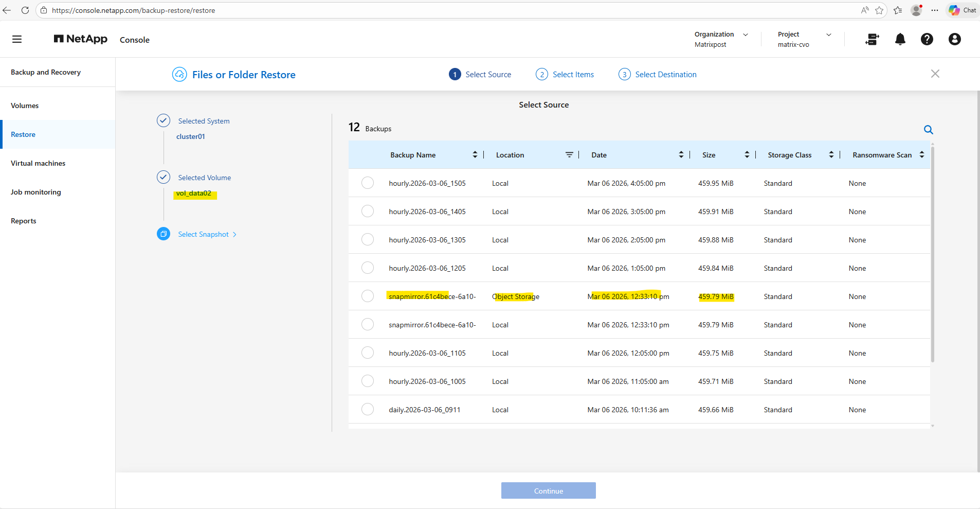The image size is (980, 509).
Task: Expand the Organization dropdown
Action: [x=745, y=34]
